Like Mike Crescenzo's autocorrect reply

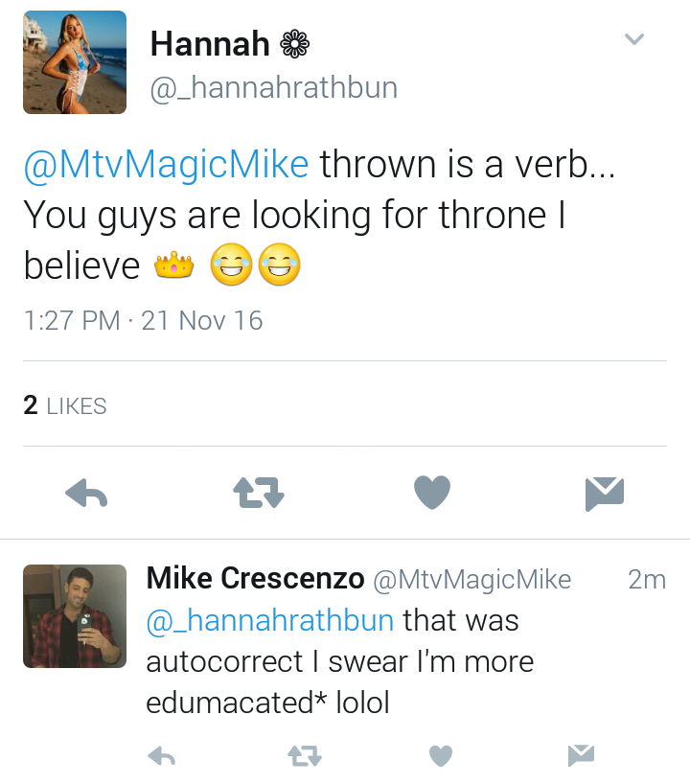pos(441,756)
